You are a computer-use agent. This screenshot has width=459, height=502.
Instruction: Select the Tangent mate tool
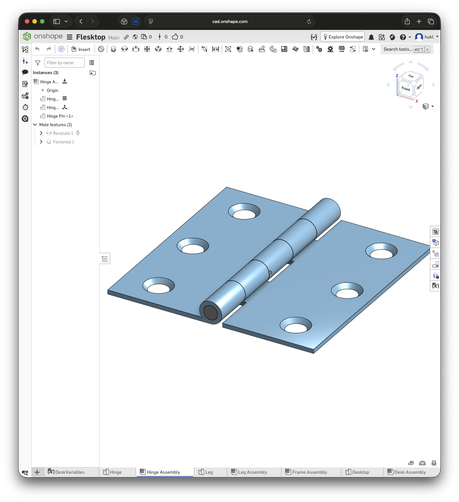coord(205,49)
